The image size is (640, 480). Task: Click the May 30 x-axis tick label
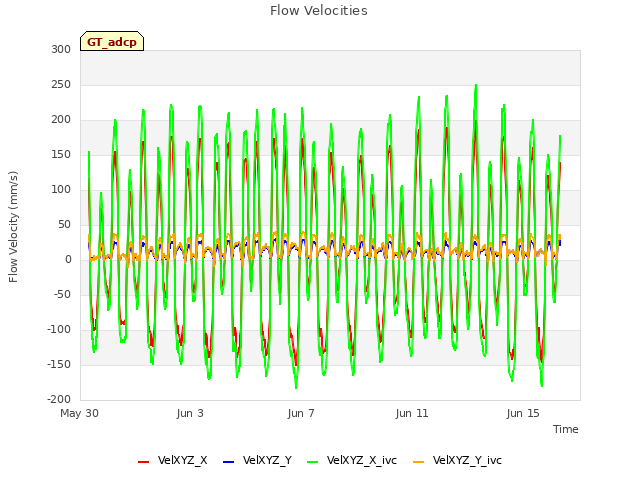(x=79, y=413)
